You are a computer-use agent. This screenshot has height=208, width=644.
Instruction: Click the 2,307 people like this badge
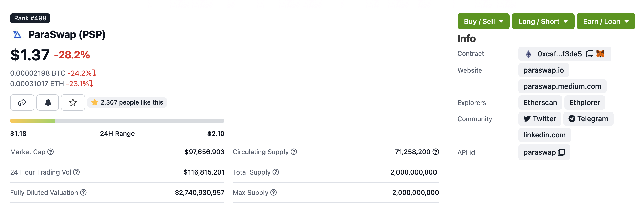127,102
